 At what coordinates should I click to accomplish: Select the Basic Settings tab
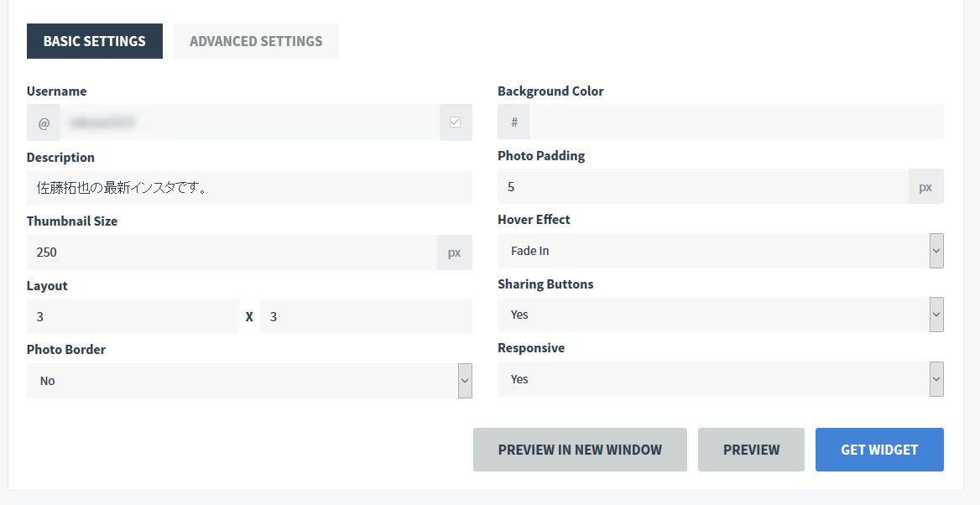pos(95,41)
